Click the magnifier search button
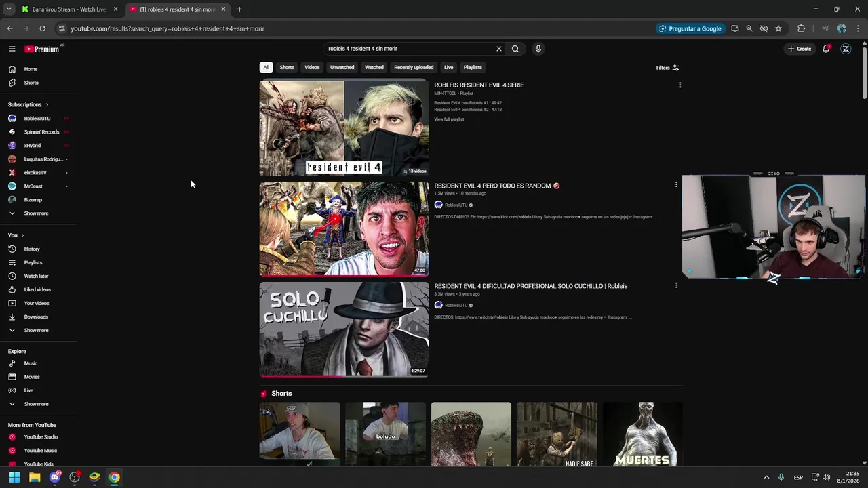Screen dimensions: 868x488 point(515,49)
